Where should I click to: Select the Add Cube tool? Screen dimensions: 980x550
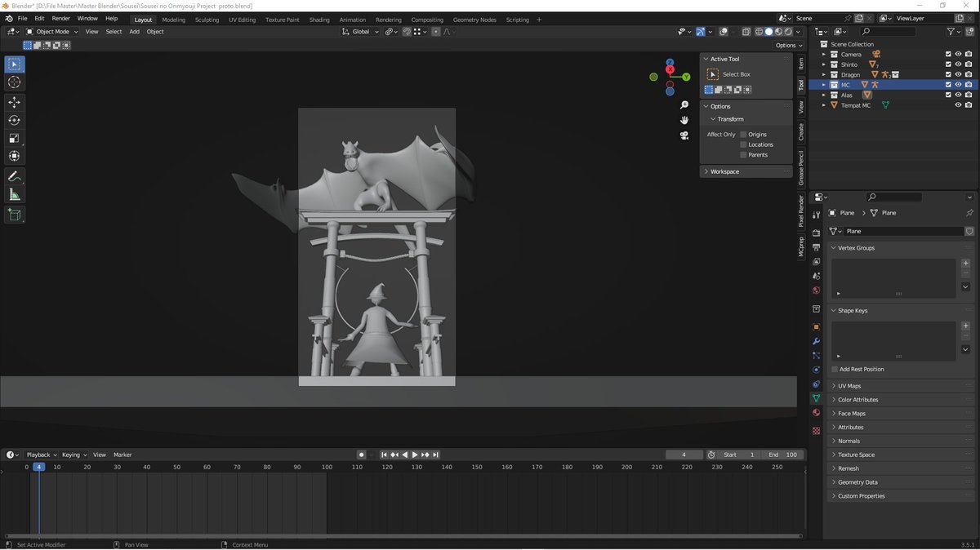[15, 215]
